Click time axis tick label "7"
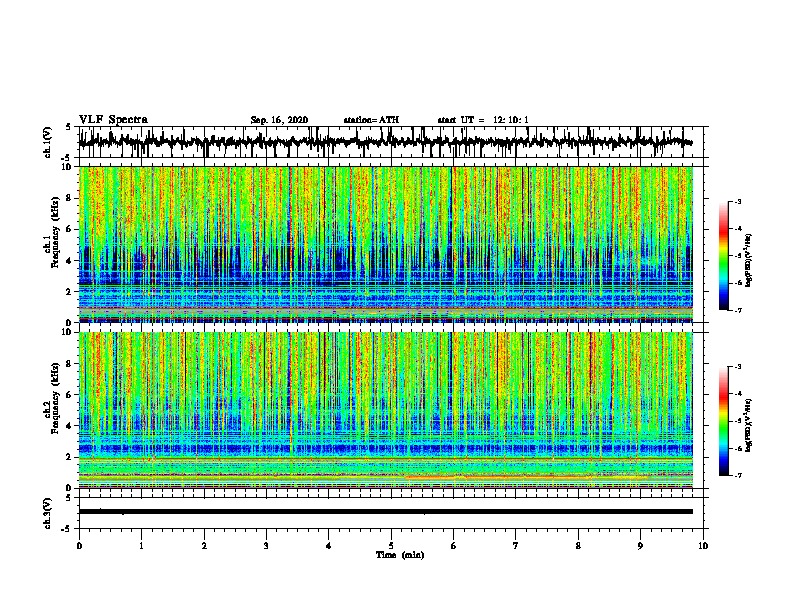This screenshot has height=612, width=792. click(516, 546)
